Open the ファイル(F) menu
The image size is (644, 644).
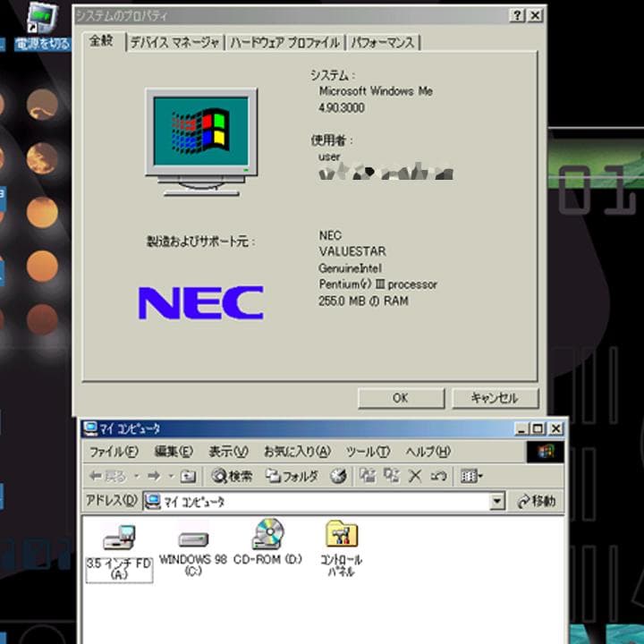click(x=114, y=452)
